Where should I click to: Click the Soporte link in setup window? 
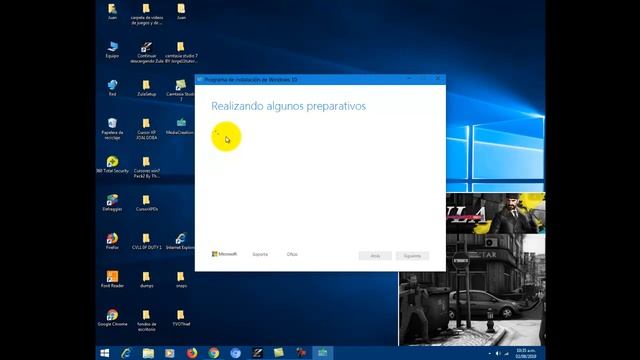click(x=260, y=254)
